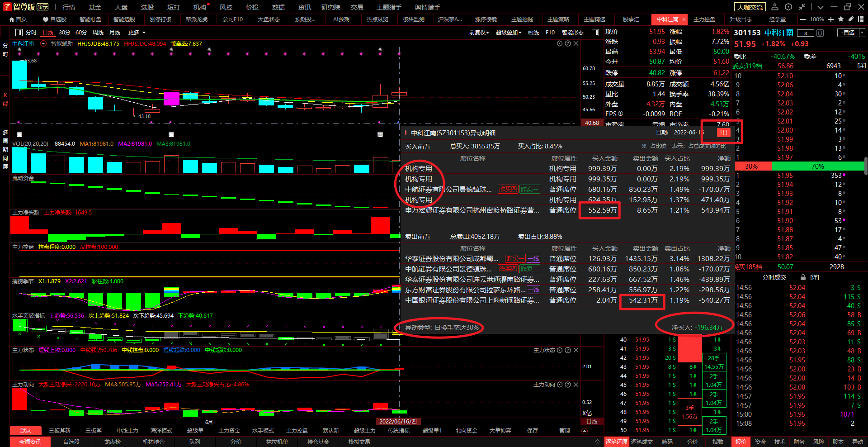868x447 pixels.
Task: Click the lock icon beside 分时成交
Action: pos(803,277)
